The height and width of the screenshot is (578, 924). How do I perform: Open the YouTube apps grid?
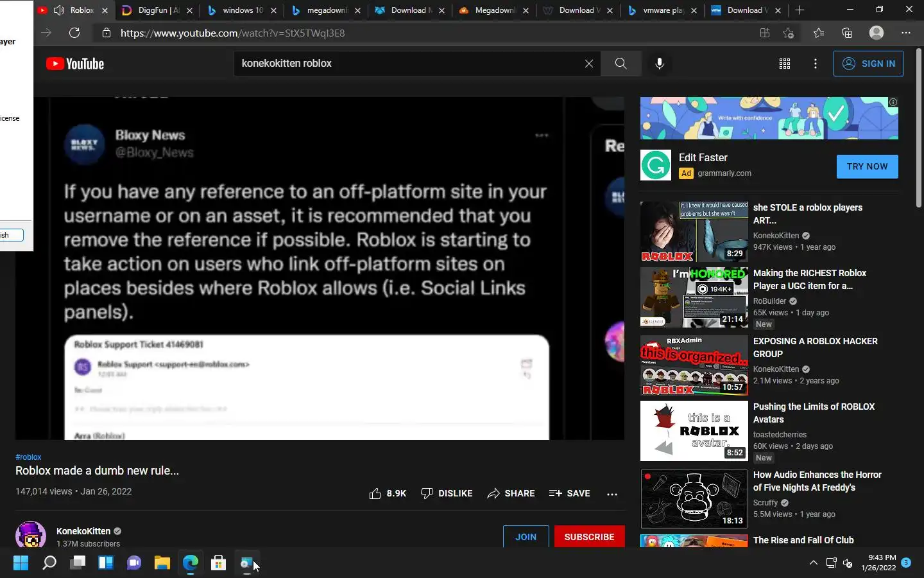(x=784, y=64)
